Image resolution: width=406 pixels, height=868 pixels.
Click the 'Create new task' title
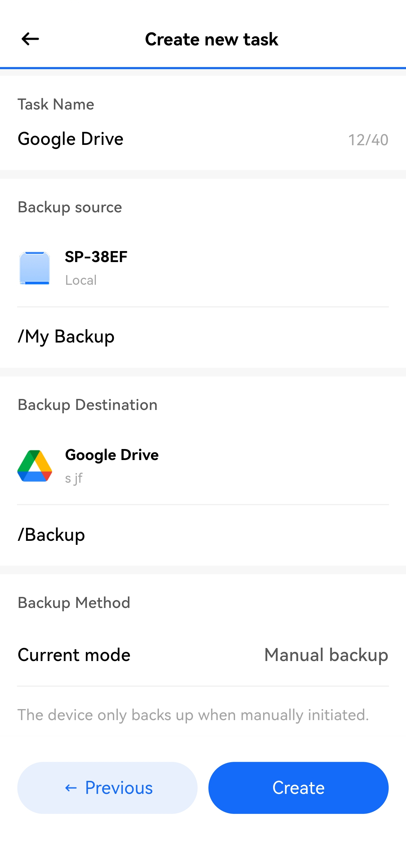[x=211, y=39]
